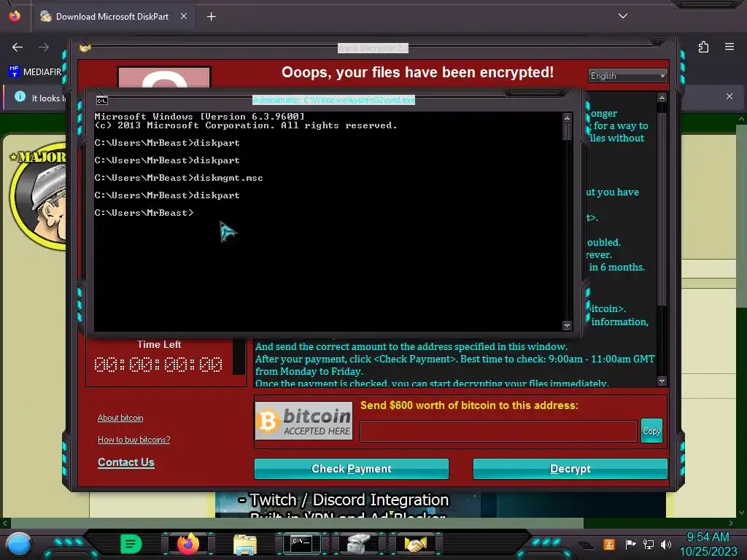Click the bitcoin address field
The height and width of the screenshot is (560, 747).
tap(498, 432)
